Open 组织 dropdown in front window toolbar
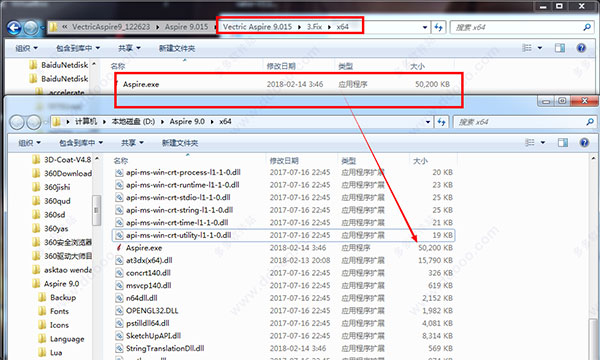This screenshot has width=600, height=360. point(29,143)
